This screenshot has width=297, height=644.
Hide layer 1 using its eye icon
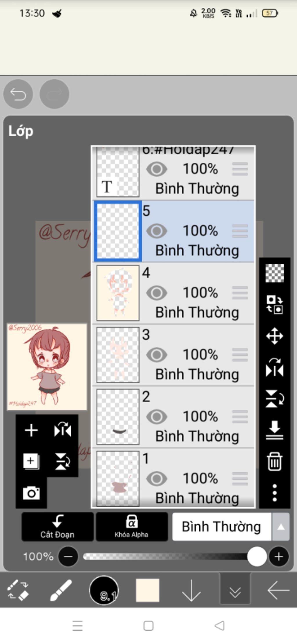click(157, 479)
